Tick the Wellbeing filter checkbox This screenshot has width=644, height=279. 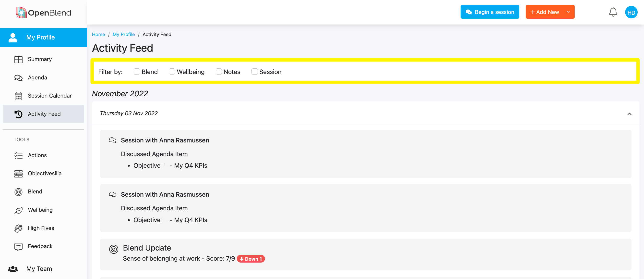172,72
